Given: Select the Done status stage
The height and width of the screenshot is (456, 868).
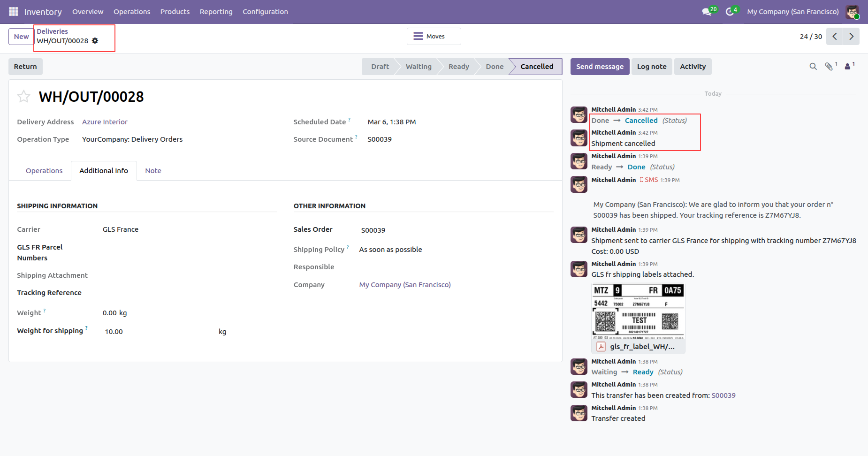Looking at the screenshot, I should click(x=495, y=67).
